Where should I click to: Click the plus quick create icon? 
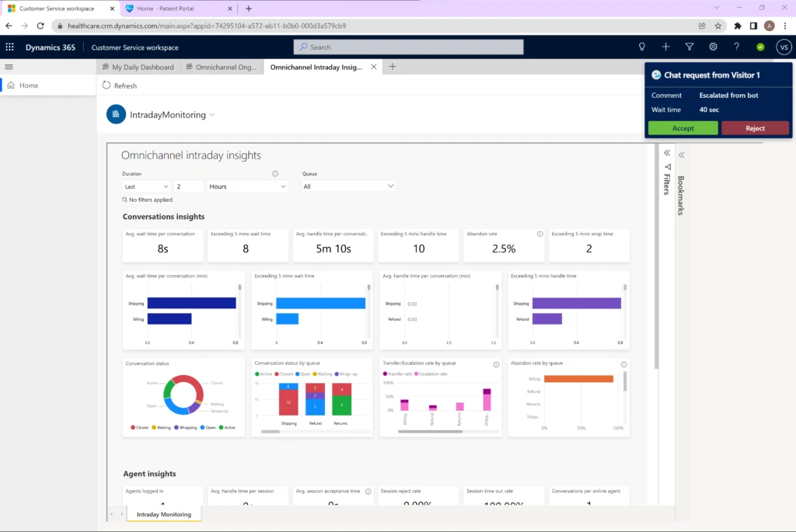coord(665,47)
